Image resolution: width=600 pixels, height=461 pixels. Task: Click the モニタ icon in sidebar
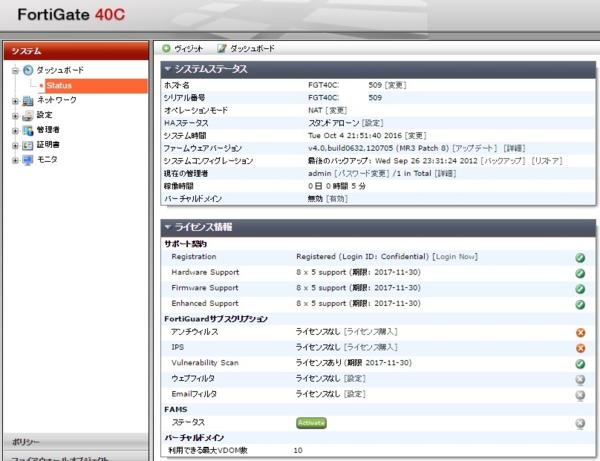pos(28,160)
